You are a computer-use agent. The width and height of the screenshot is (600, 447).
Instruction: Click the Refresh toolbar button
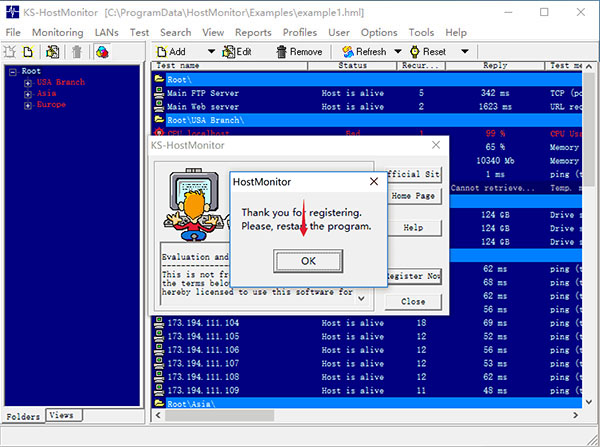coord(362,52)
